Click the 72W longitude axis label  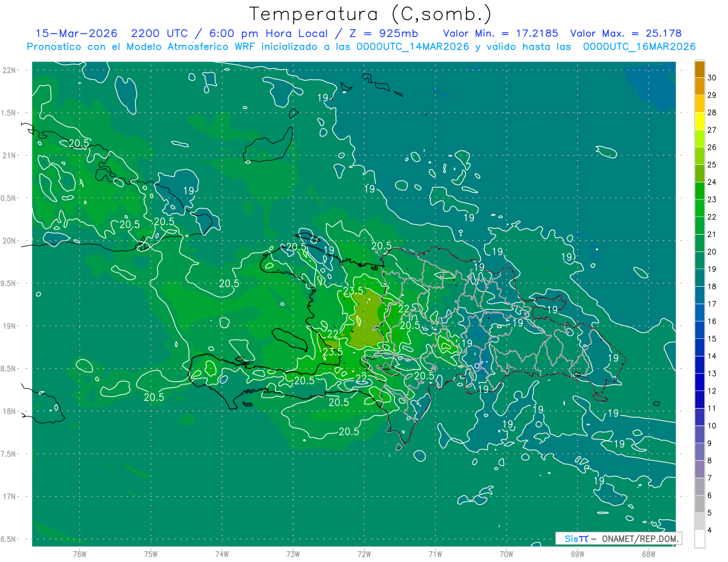click(x=364, y=554)
